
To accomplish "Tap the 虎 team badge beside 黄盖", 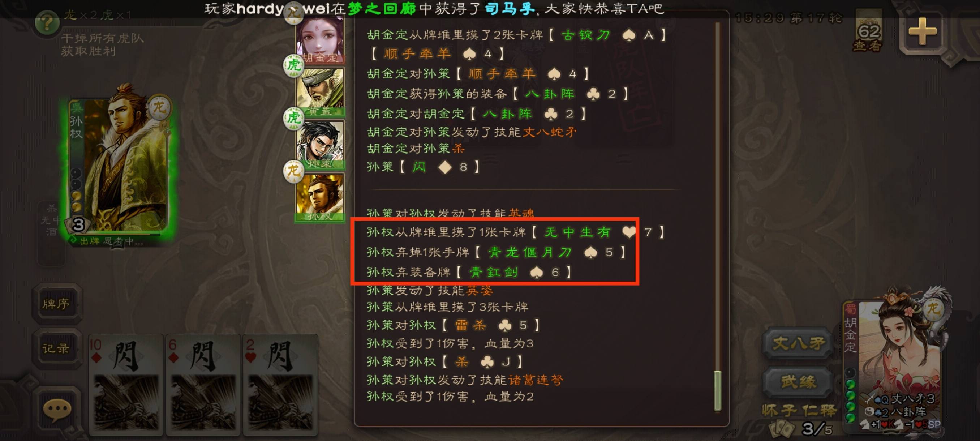I will click(x=293, y=65).
